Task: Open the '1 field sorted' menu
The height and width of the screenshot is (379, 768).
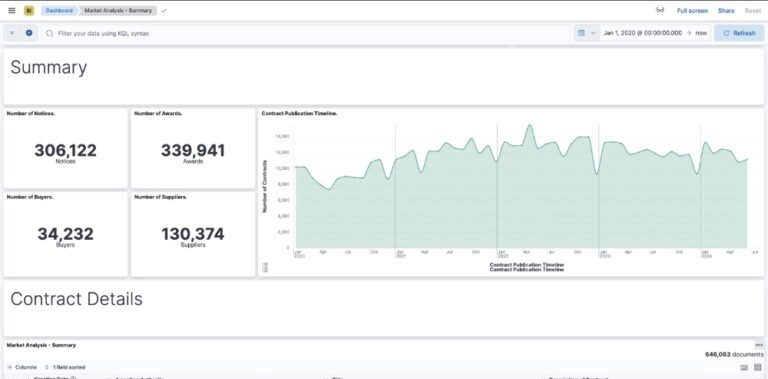Action: (x=65, y=367)
